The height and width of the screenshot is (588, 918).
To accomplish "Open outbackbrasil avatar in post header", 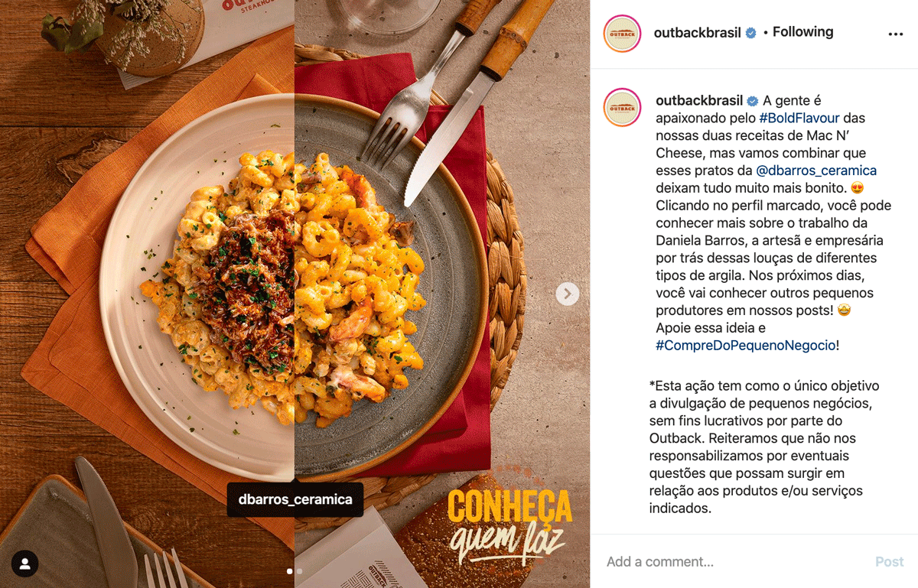I will 622,34.
